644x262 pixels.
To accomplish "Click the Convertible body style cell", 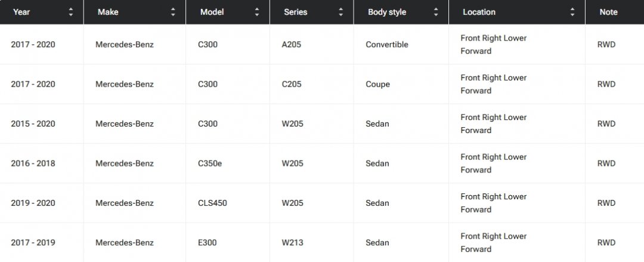I will (387, 45).
